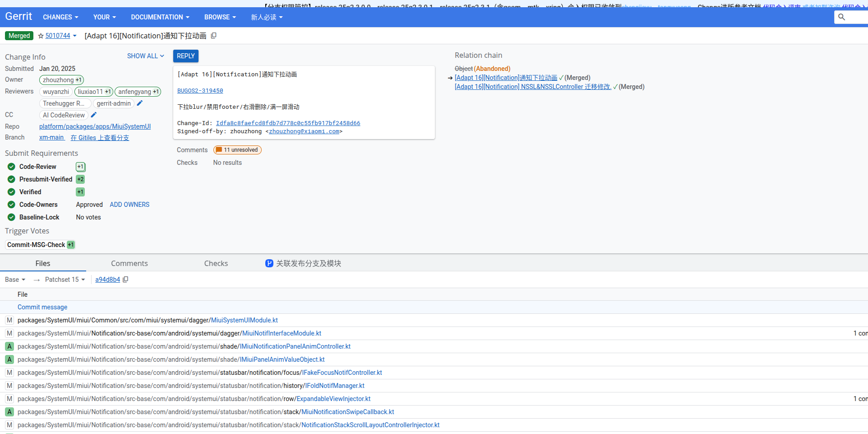Click the REPLY button
This screenshot has height=434, width=868.
186,56
